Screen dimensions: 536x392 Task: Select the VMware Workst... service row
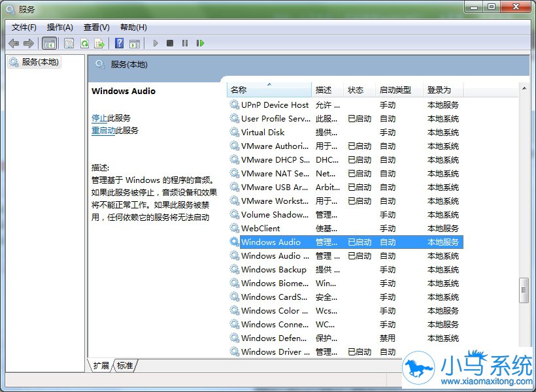click(345, 201)
